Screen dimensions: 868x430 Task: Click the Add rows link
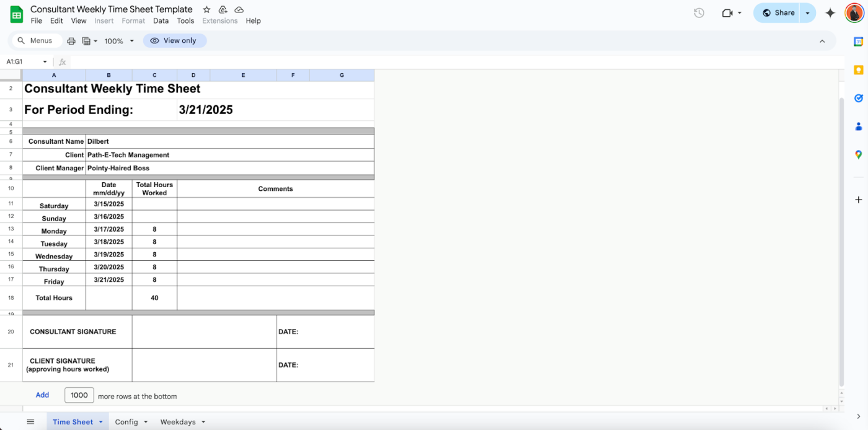[42, 395]
